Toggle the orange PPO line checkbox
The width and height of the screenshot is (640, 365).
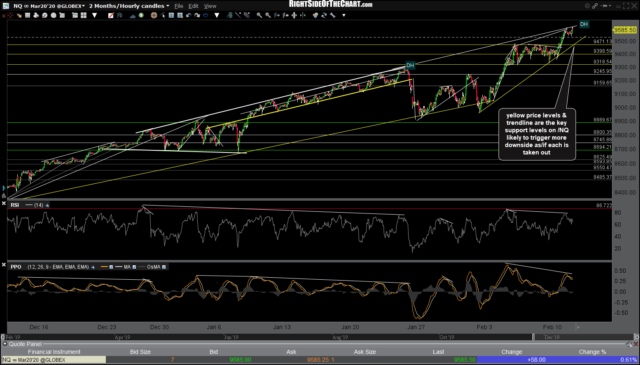111,267
